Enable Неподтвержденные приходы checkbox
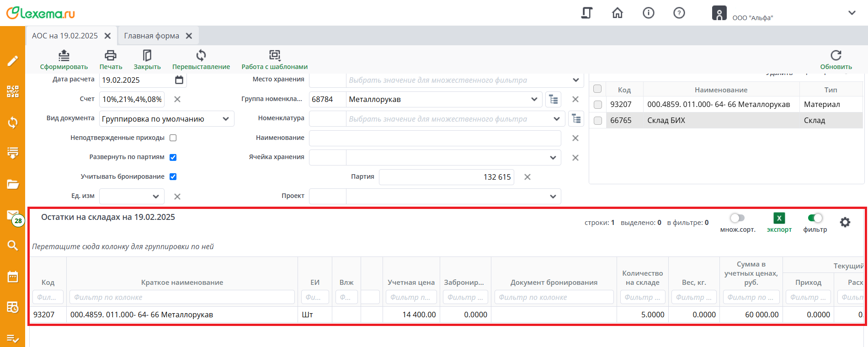 coord(173,138)
